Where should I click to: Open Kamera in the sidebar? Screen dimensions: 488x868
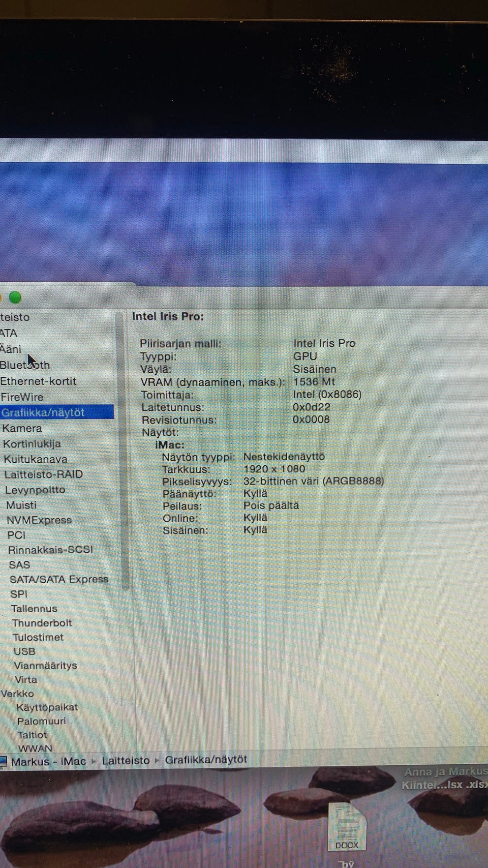tap(22, 428)
